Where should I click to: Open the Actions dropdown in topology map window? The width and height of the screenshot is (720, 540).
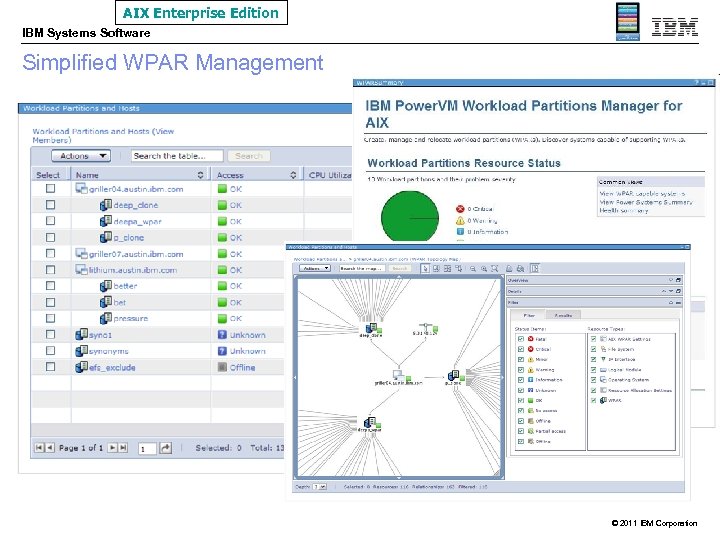(x=315, y=268)
